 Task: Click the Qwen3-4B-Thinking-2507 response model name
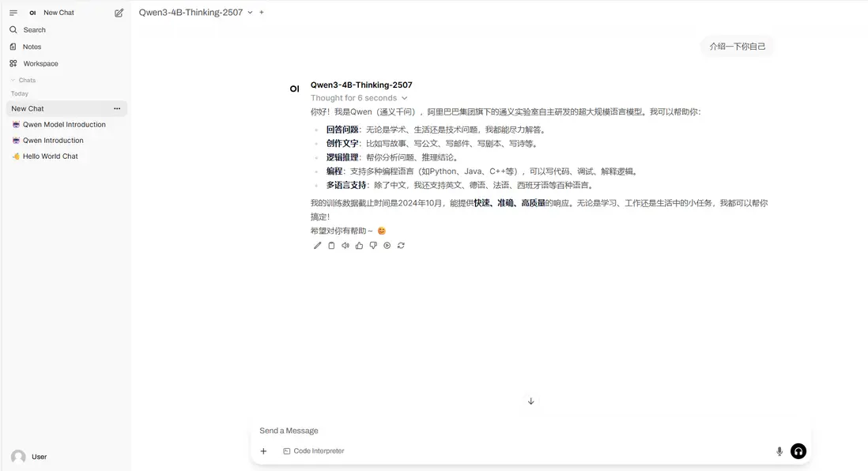tap(361, 85)
